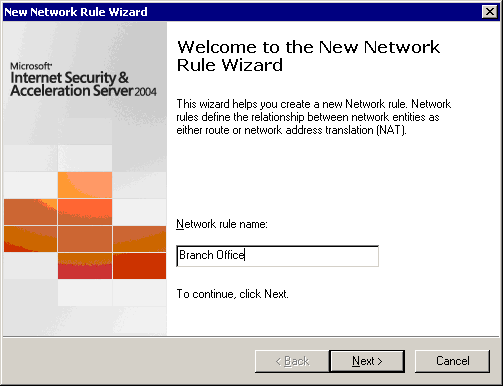Close the wizard with the X button
Screen dimensions: 503x386
point(490,12)
